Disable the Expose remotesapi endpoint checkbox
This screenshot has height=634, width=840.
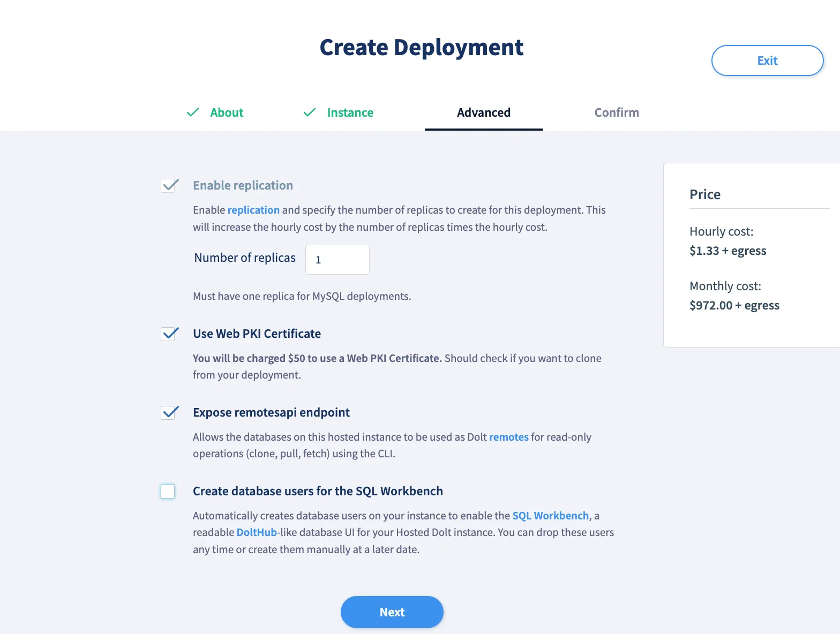169,413
